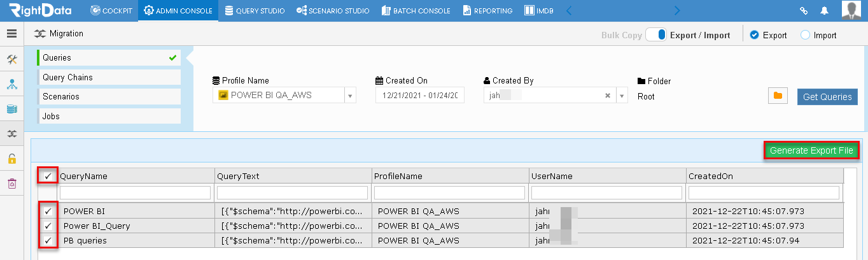Click the tools wrench sidebar icon
868x260 pixels.
pos(11,59)
